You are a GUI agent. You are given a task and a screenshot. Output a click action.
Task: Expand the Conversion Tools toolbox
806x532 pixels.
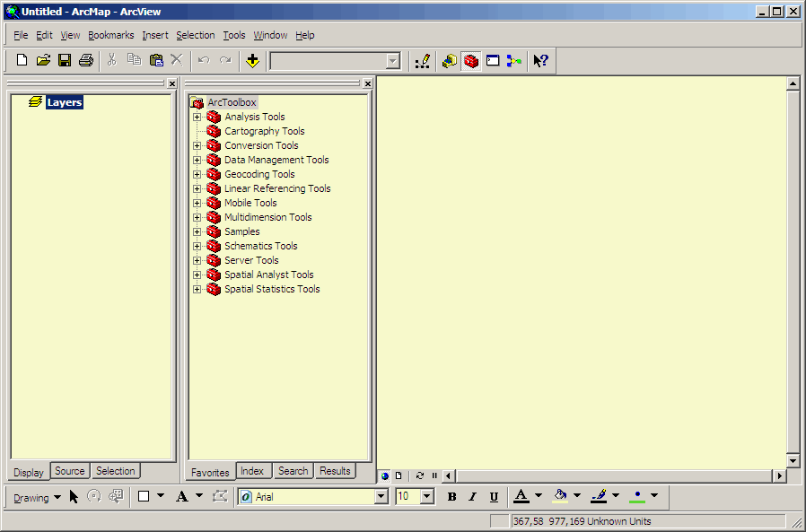(197, 146)
